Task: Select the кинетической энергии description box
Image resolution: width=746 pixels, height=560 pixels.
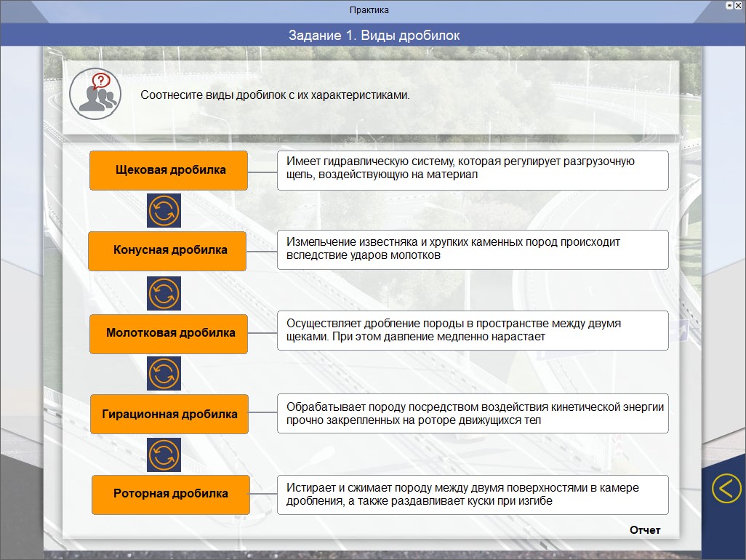Action: point(472,414)
